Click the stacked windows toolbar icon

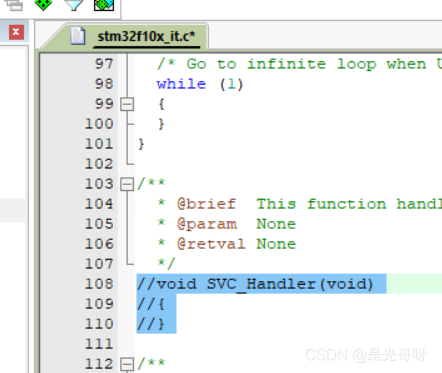tap(15, 5)
